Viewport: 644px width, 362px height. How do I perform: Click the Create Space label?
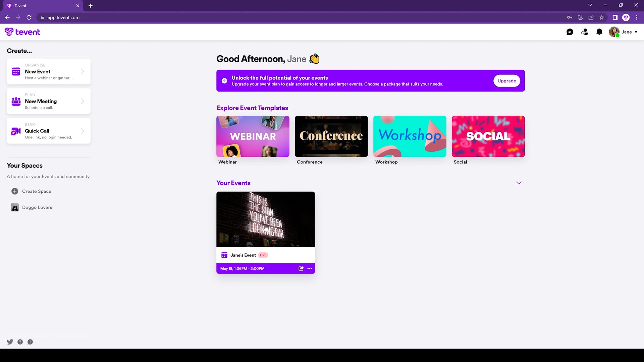[x=37, y=191]
